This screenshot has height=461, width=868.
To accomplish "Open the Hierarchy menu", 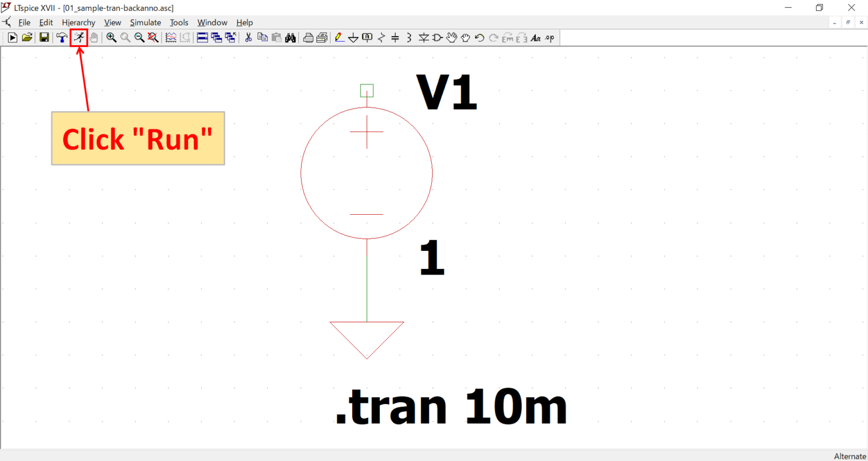I will point(79,23).
